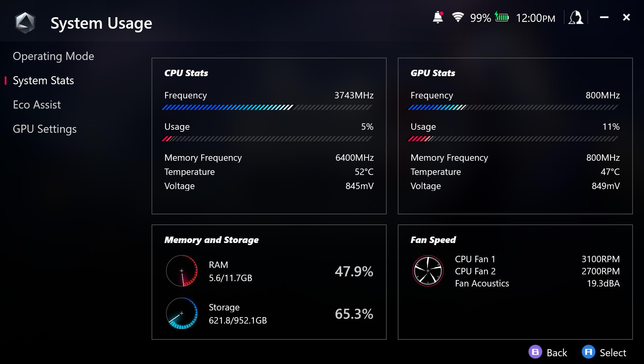Screen dimensions: 644x364
Task: Minimize the System Usage window
Action: click(x=604, y=17)
